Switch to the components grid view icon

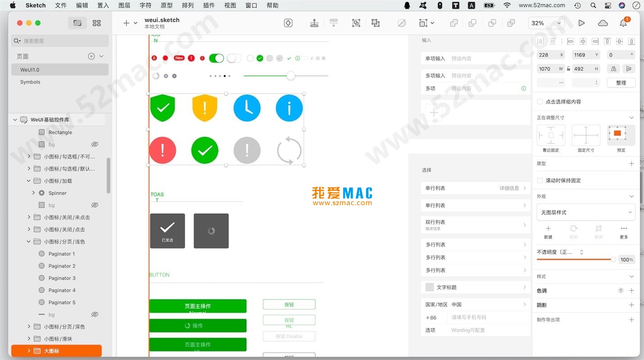[96, 23]
